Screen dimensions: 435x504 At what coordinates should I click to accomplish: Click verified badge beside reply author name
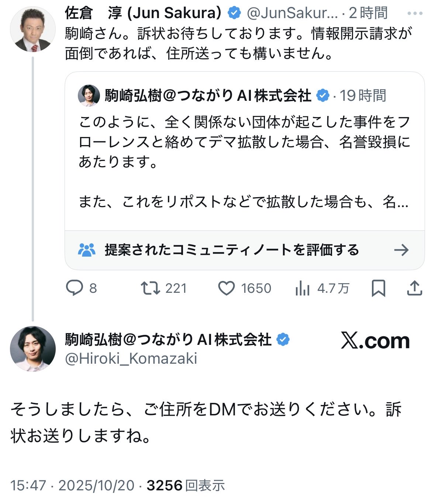point(283,339)
